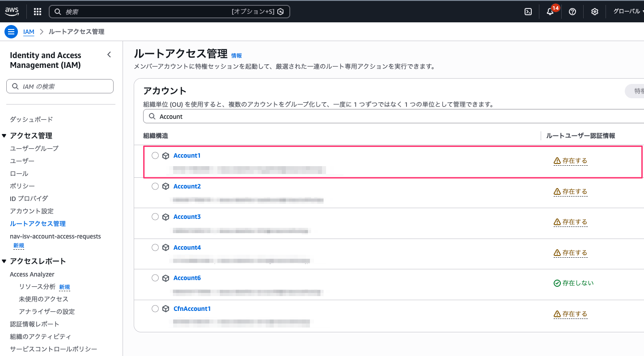Open the settings gear icon
644x356 pixels.
595,12
